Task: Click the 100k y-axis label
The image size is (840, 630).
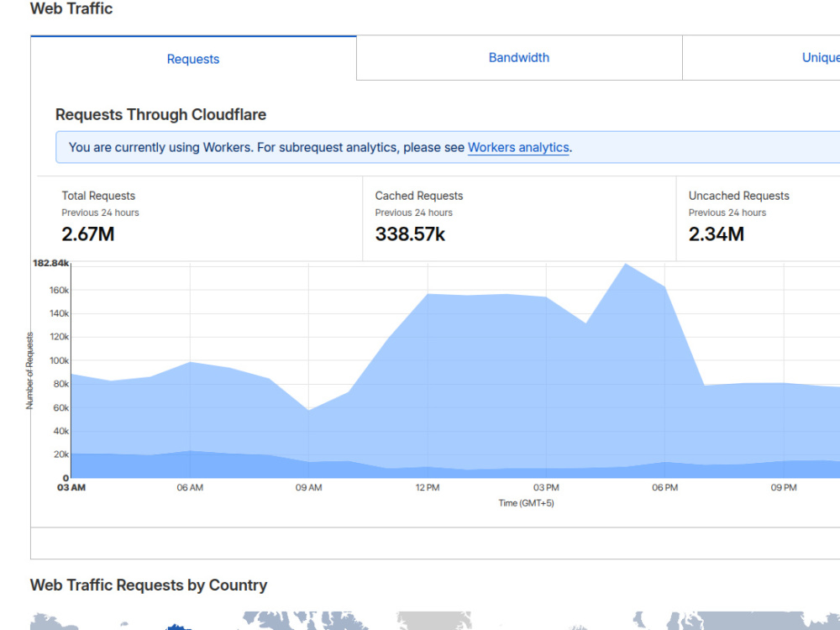Action: pos(59,360)
